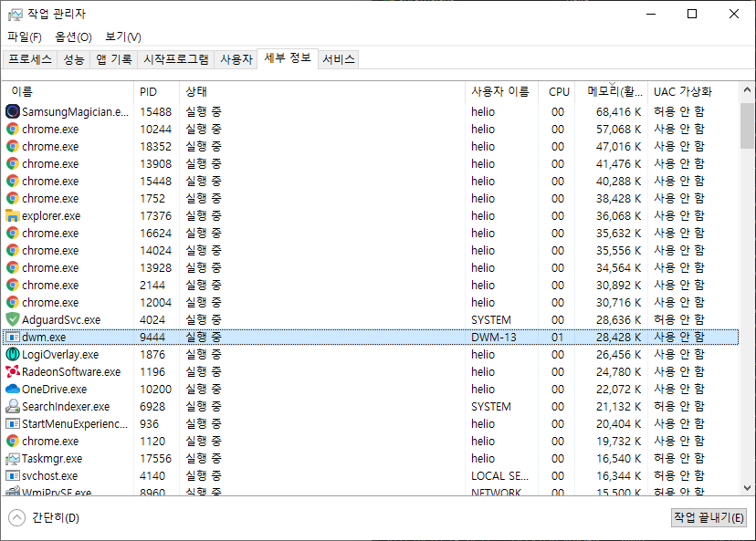
Task: Click the svchost.exe icon
Action: (13, 476)
